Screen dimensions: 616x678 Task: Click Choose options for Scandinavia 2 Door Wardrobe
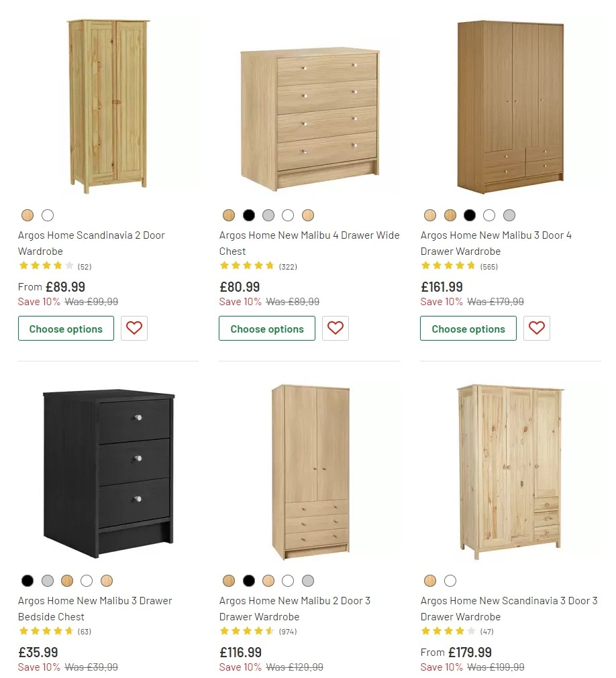coord(66,328)
